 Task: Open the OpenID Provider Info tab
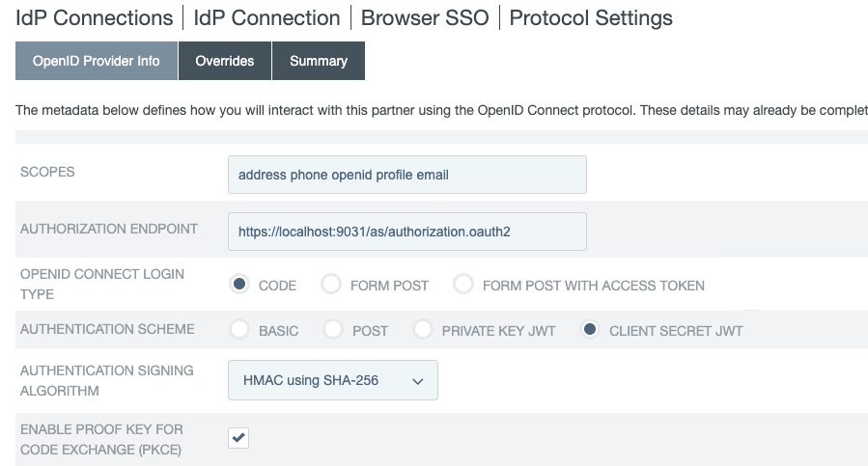[x=97, y=61]
